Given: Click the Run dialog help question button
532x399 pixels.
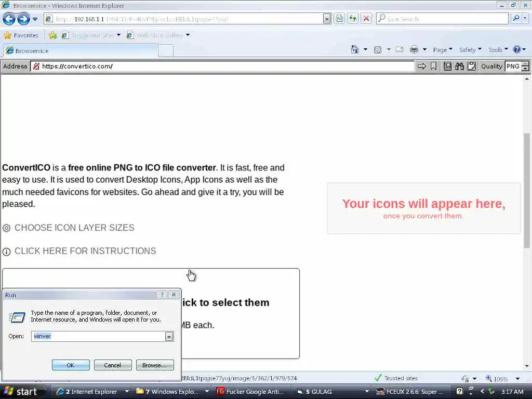Looking at the screenshot, I should (162, 295).
